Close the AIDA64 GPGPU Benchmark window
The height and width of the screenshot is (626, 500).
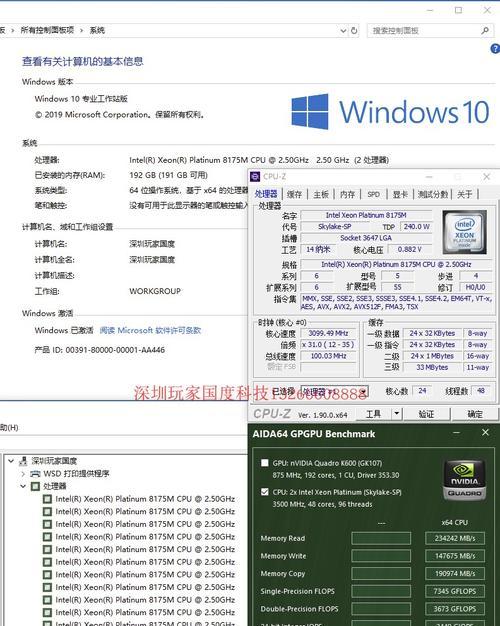coord(485,433)
